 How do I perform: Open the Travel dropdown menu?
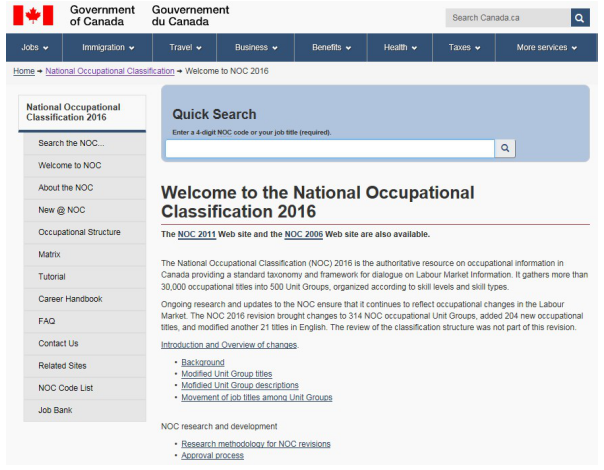(x=185, y=47)
